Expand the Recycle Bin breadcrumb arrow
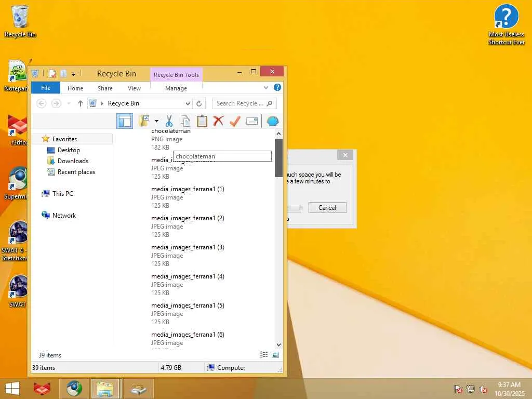This screenshot has width=532, height=399. coord(102,103)
